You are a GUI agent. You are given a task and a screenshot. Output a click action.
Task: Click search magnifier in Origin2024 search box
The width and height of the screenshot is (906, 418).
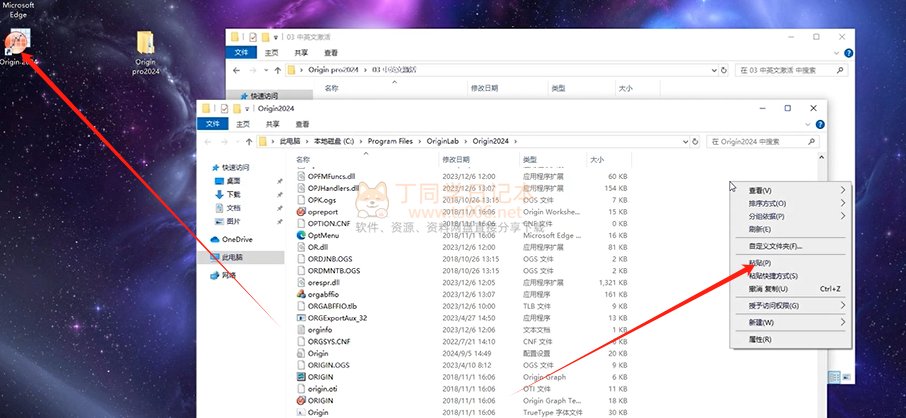pyautogui.click(x=811, y=141)
